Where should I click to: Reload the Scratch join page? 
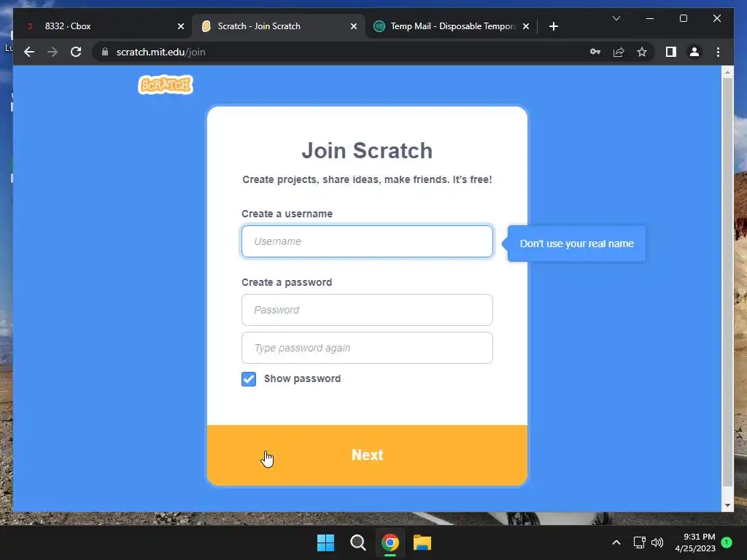click(76, 52)
